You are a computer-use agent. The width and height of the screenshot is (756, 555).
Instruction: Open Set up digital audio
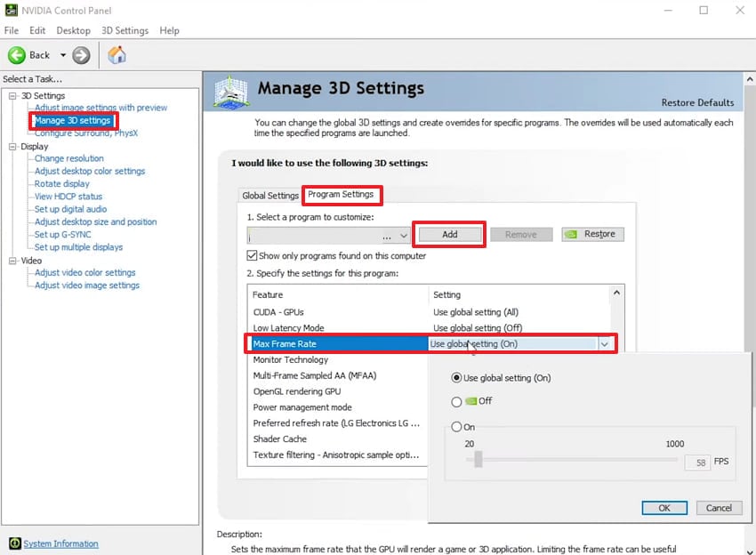tap(70, 209)
